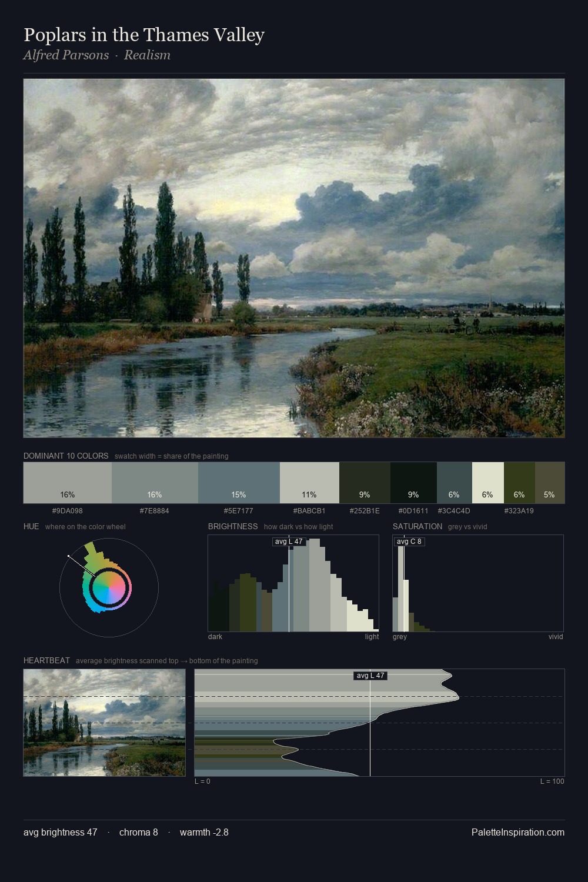Click the 'grey' axis label under Saturation
This screenshot has width=588, height=882.
click(400, 637)
